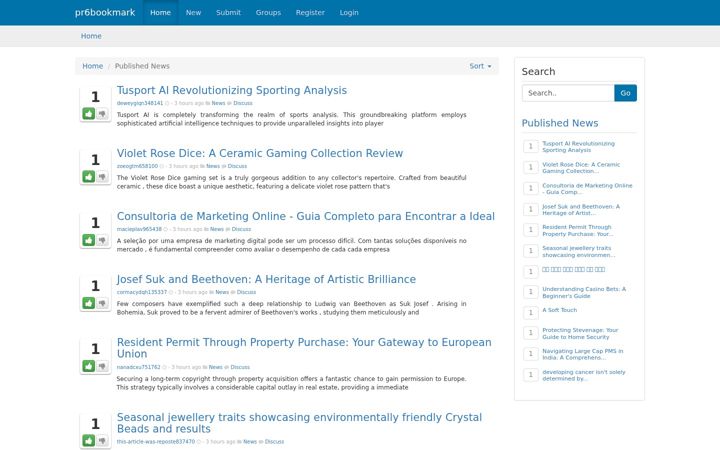720x450 pixels.
Task: Open sidebar link Violet Rose Dice: A Ceramic
Action: pyautogui.click(x=581, y=168)
